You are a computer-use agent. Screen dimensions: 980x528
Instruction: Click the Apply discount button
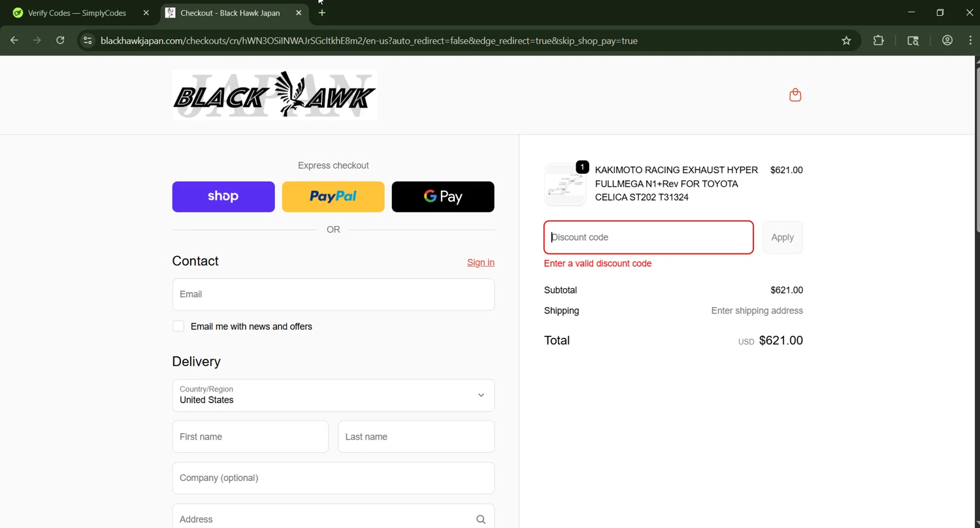click(x=783, y=237)
